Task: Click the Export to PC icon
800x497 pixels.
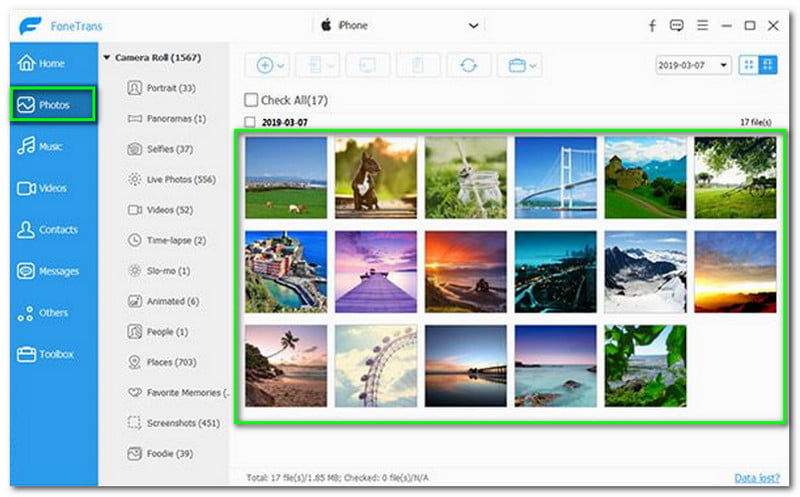Action: (367, 65)
